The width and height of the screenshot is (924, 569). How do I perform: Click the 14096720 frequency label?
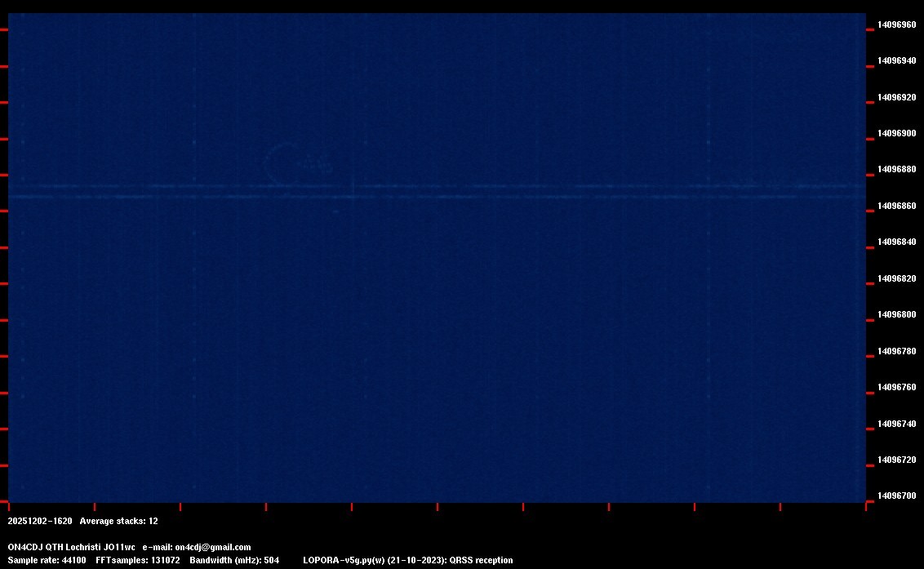(896, 460)
